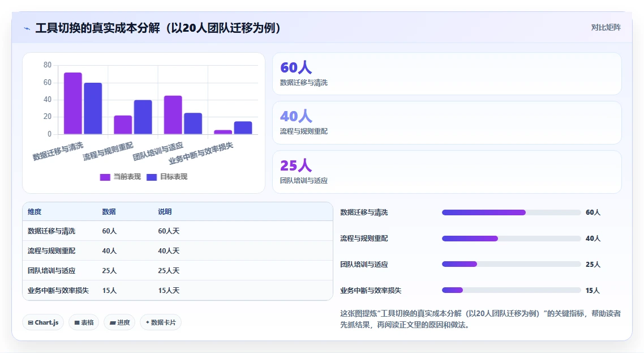The height and width of the screenshot is (353, 644).
Task: Click the Chart.js tag chip
Action: (x=43, y=322)
